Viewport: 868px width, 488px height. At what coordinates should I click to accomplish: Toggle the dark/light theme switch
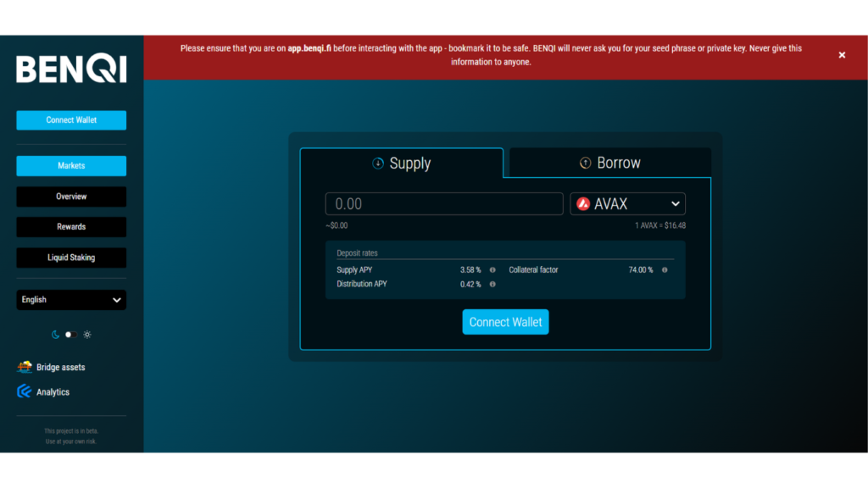coord(71,335)
